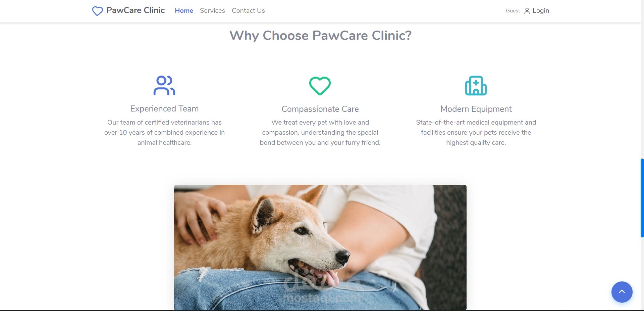
Task: Click the Modern Equipment heading
Action: 476,109
